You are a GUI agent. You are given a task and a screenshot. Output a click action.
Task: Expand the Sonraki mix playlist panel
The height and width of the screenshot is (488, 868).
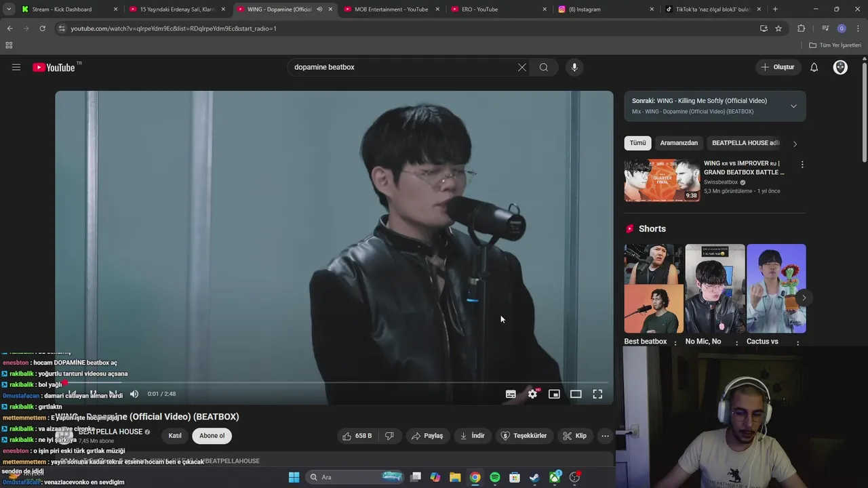click(793, 106)
